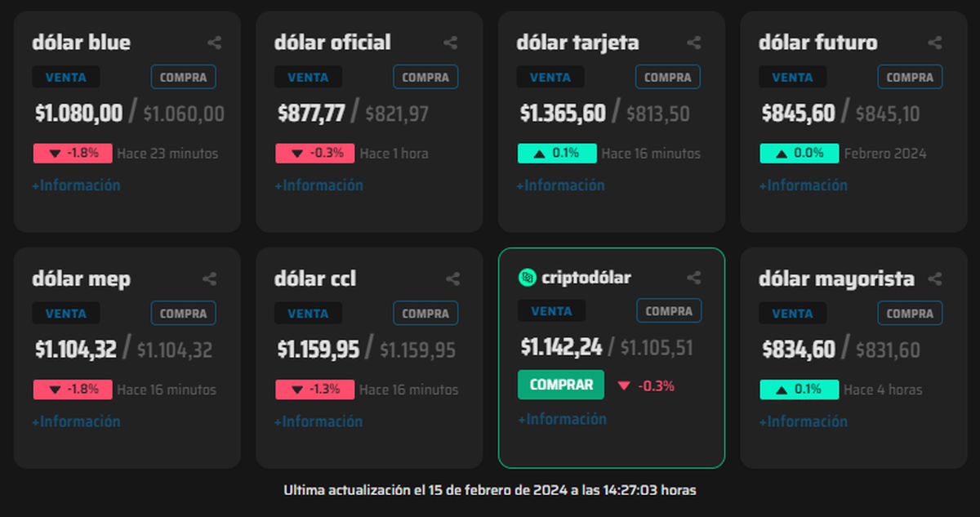The height and width of the screenshot is (517, 980).
Task: Switch dólar oficial to COMPRA
Action: [x=425, y=78]
